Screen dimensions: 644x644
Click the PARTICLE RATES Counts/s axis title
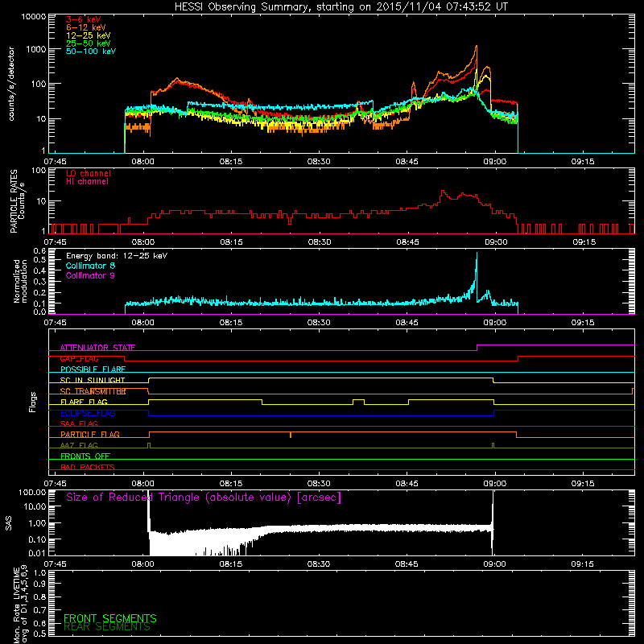[17, 201]
